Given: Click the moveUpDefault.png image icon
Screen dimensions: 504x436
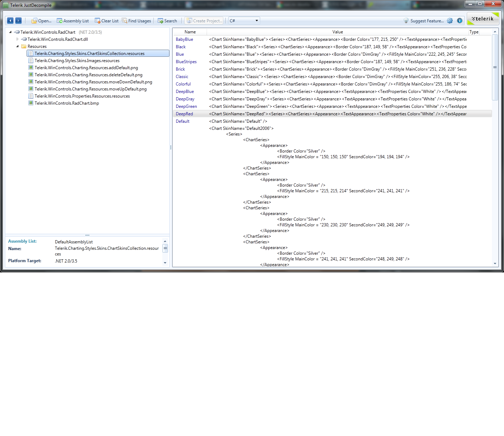Looking at the screenshot, I should [x=31, y=89].
